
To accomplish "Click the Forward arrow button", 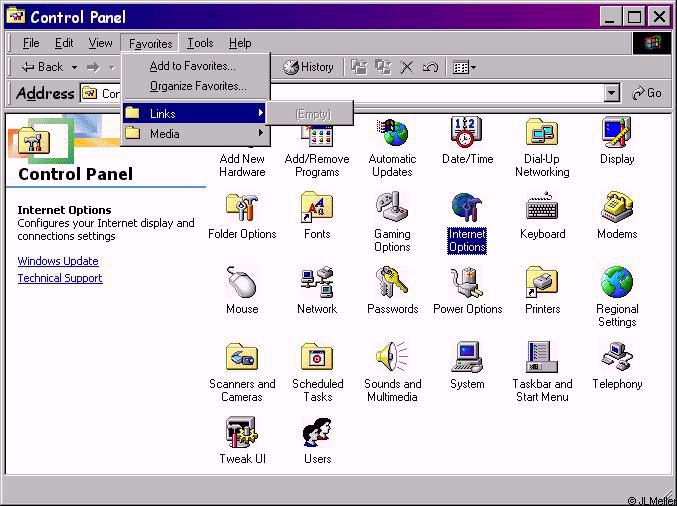I will click(93, 67).
